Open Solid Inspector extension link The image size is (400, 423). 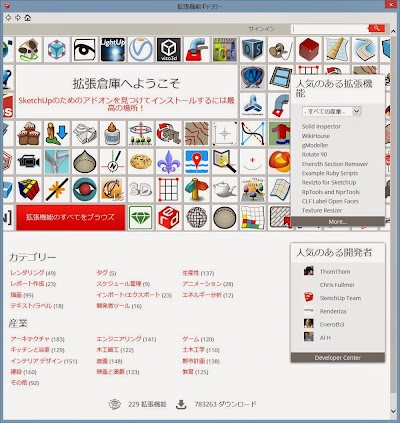(x=321, y=126)
